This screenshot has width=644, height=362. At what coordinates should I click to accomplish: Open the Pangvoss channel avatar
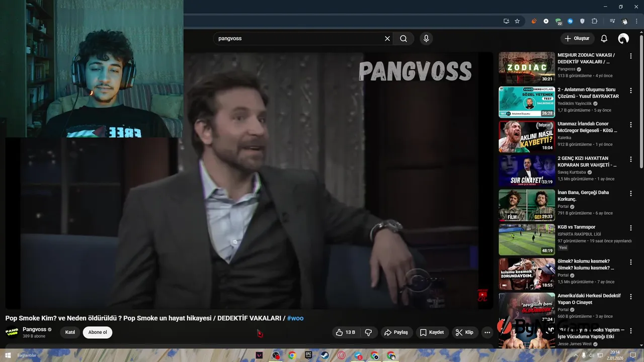(x=12, y=332)
